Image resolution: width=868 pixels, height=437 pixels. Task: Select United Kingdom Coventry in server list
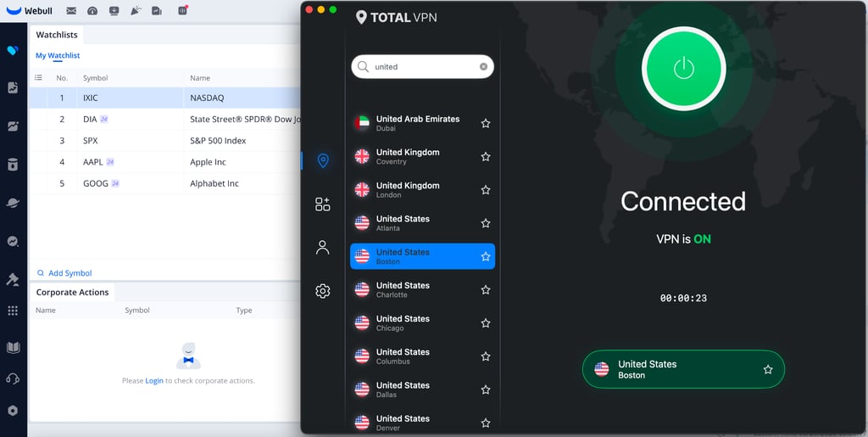coord(422,157)
